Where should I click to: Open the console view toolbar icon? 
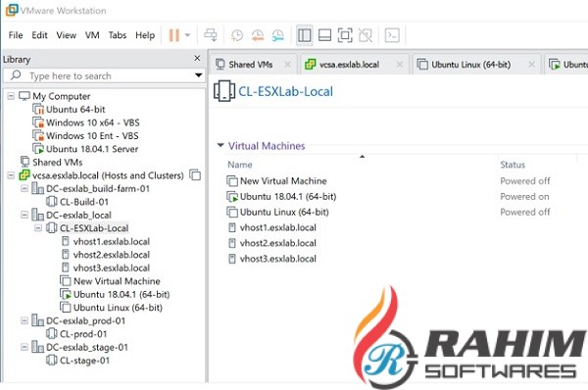pos(392,35)
